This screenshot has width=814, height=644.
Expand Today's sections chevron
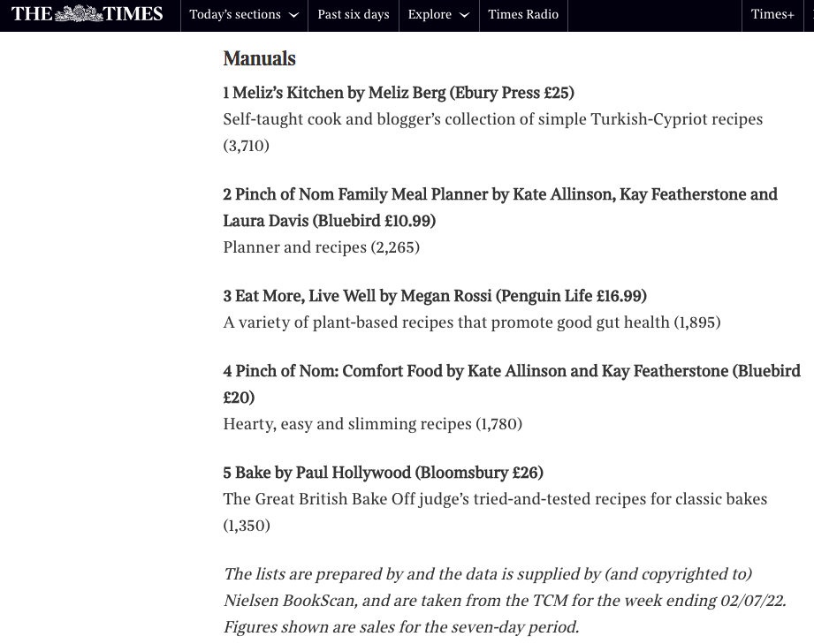(x=293, y=15)
